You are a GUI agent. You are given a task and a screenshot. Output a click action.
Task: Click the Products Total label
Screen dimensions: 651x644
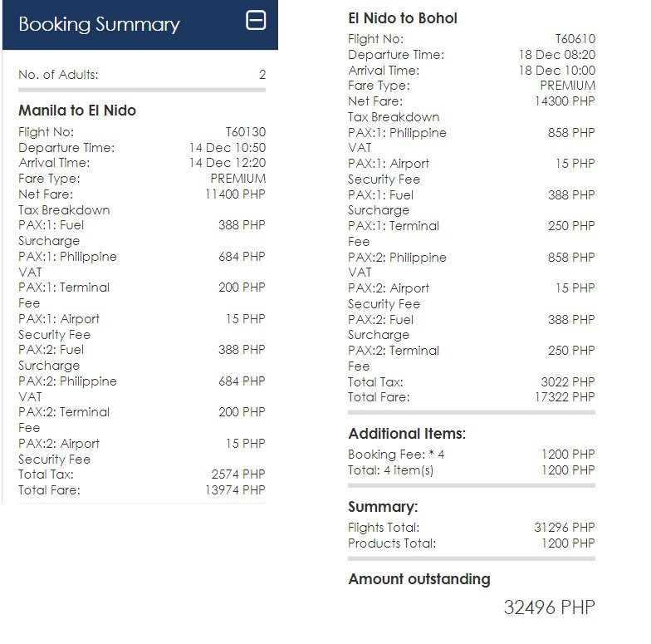coord(392,543)
